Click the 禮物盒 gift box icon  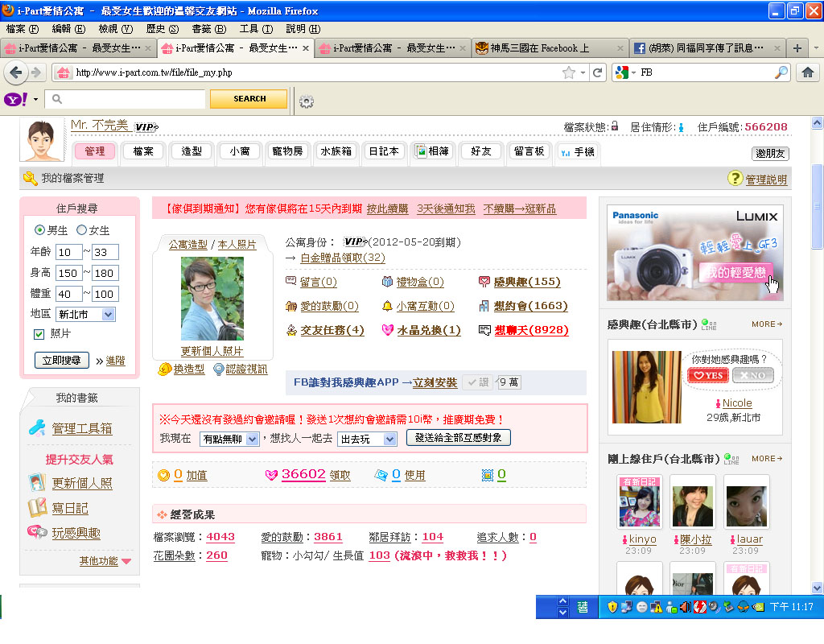(387, 282)
